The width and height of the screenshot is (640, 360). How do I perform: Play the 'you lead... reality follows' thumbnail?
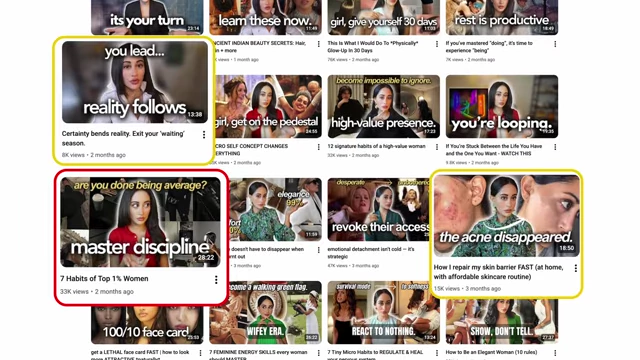click(x=135, y=82)
